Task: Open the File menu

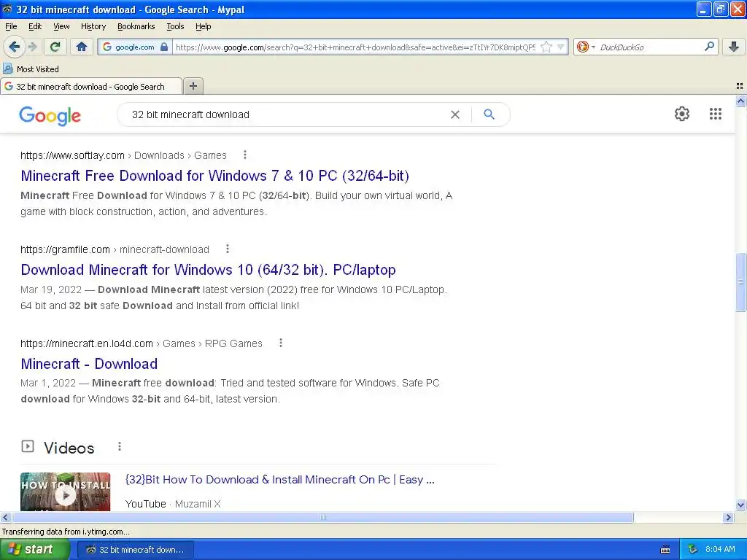Action: click(x=11, y=26)
